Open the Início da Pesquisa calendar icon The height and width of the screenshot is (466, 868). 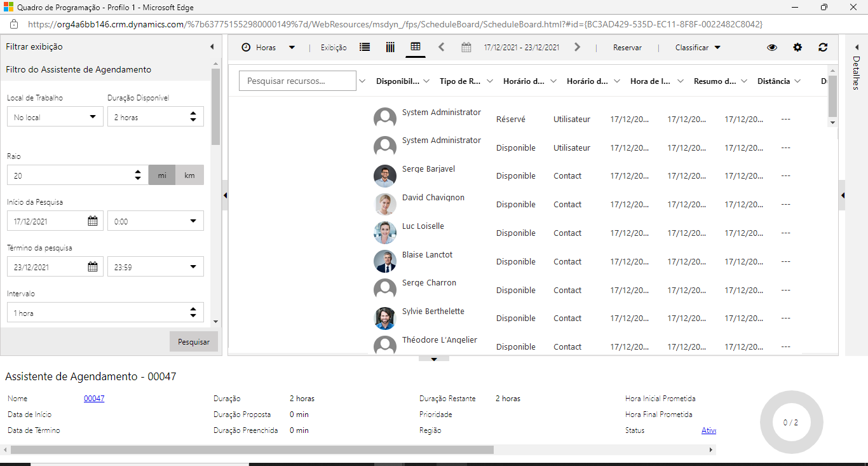point(93,221)
